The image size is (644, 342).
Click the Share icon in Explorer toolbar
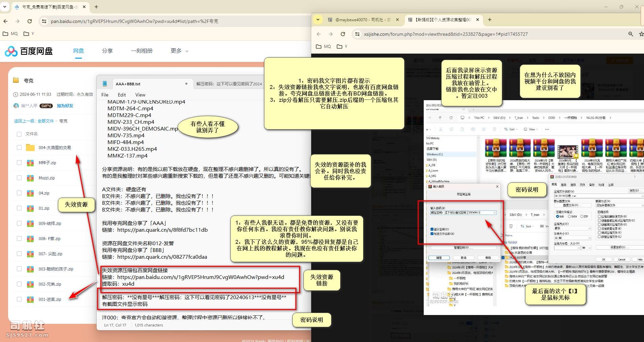(x=484, y=129)
